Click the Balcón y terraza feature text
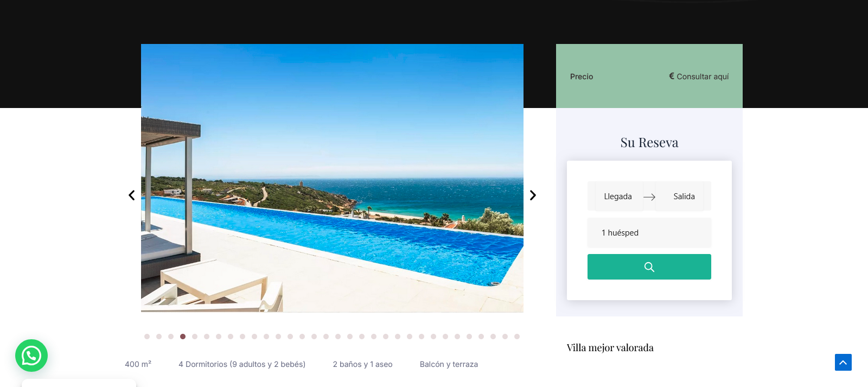Screen dimensions: 868x387 449,364
